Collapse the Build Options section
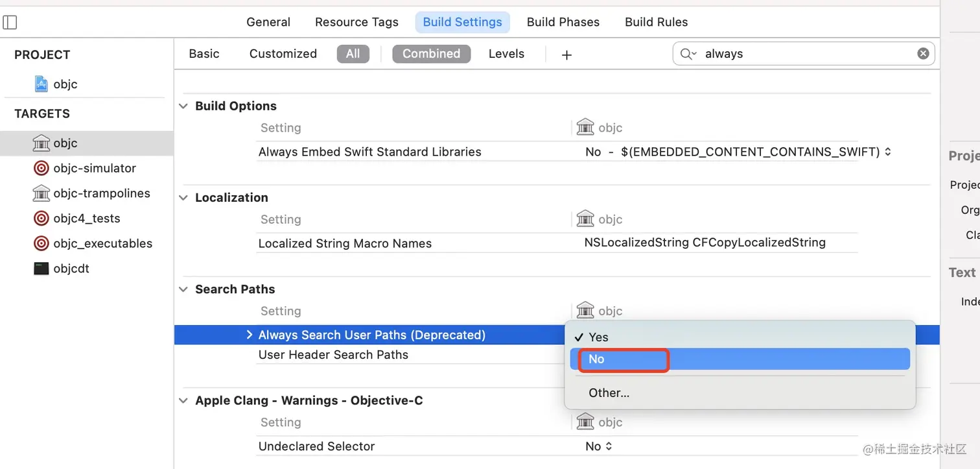Image resolution: width=980 pixels, height=469 pixels. 183,106
